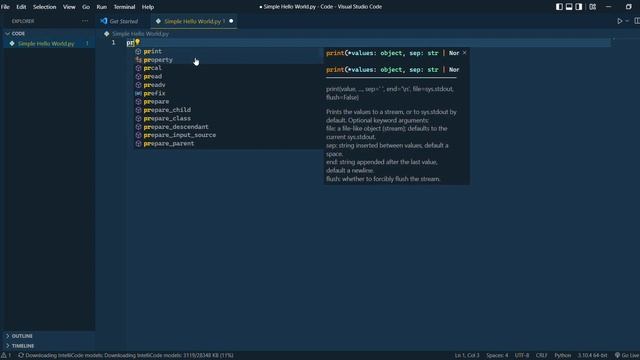Select Python language mode in status bar

[x=562, y=356]
